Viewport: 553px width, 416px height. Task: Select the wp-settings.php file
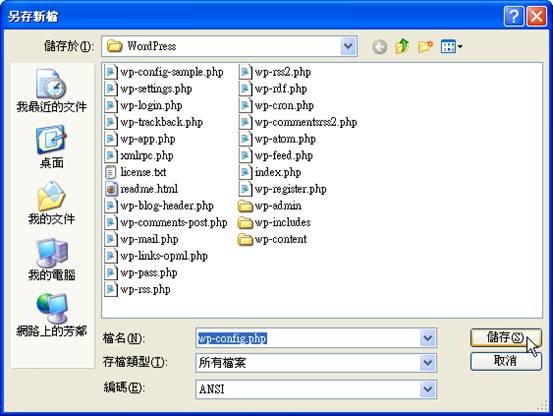[148, 88]
